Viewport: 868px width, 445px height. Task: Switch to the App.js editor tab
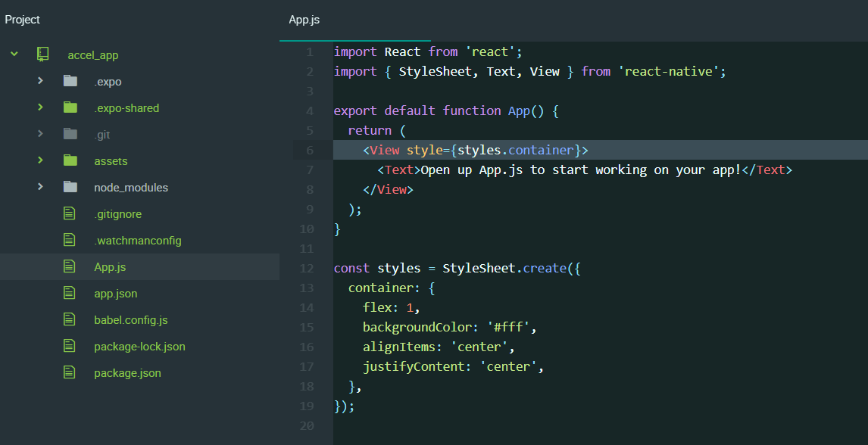304,20
